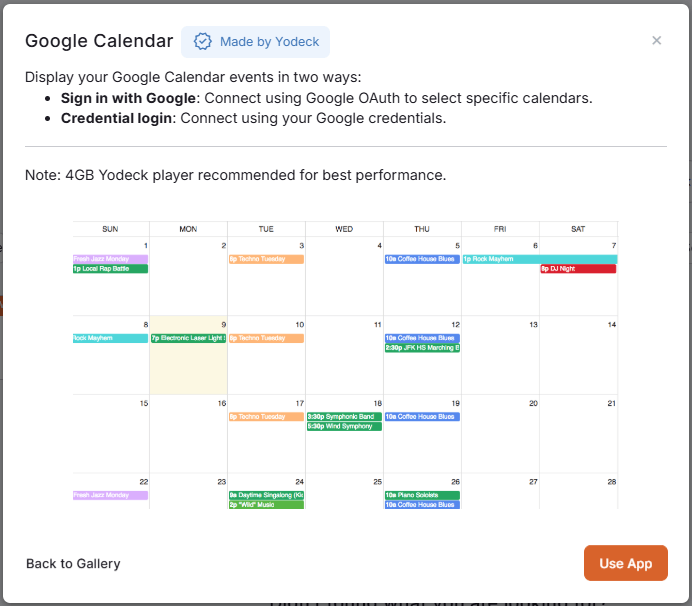Click the verified checkmark badge icon
Image resolution: width=692 pixels, height=606 pixels.
tap(203, 42)
